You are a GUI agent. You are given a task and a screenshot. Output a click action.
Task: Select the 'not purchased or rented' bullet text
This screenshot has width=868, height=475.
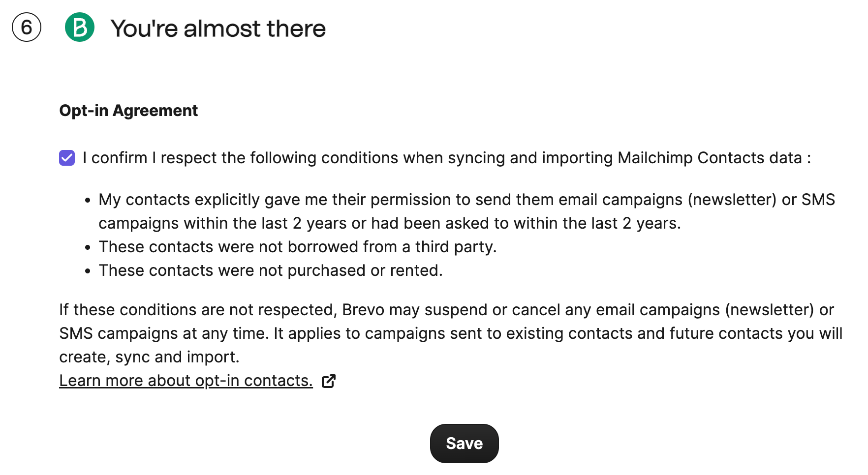pyautogui.click(x=271, y=270)
